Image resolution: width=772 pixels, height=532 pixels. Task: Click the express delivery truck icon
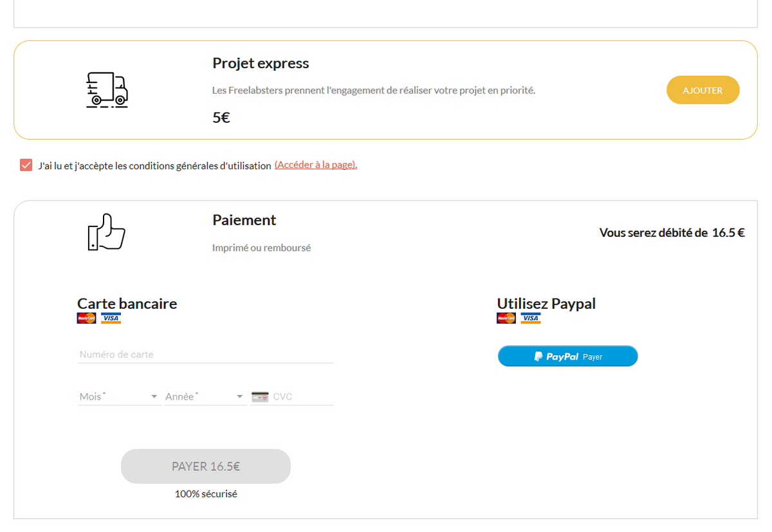point(107,89)
